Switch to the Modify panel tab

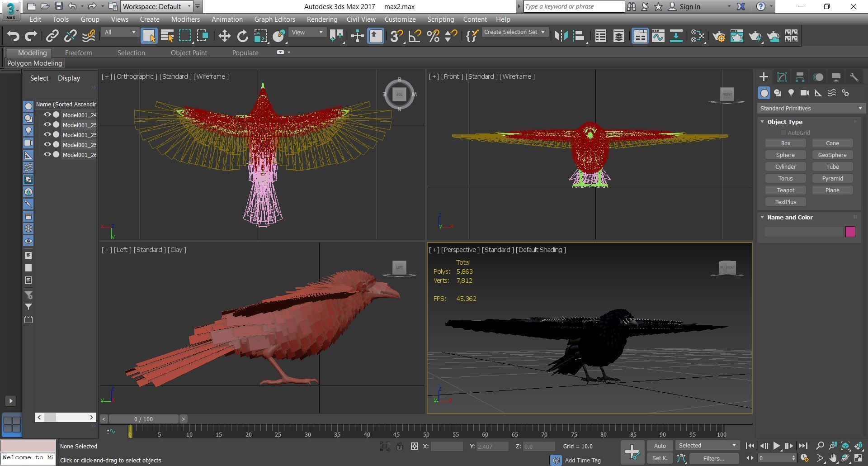coord(782,77)
